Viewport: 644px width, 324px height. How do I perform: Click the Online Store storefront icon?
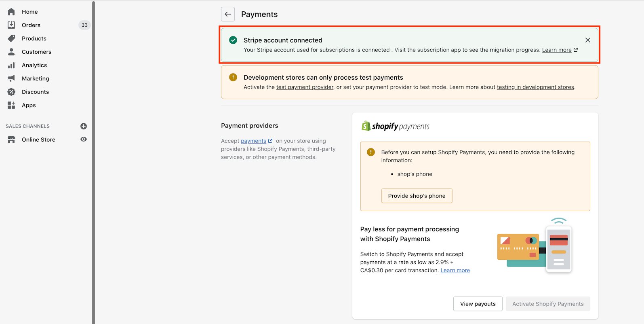point(11,140)
